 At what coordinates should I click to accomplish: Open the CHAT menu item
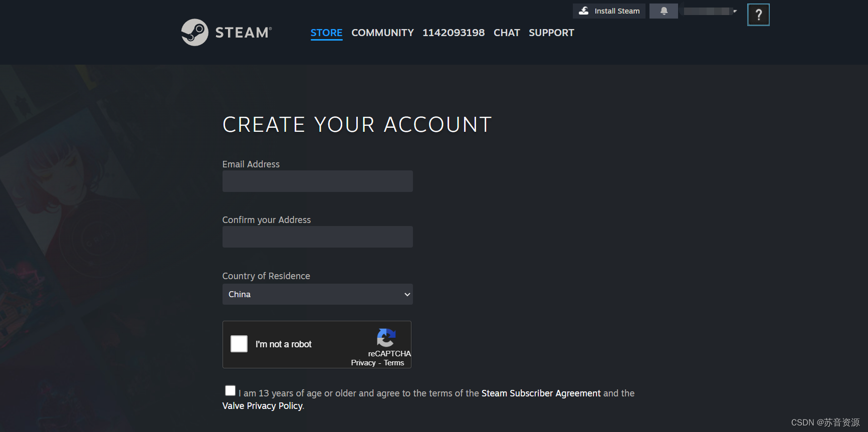(507, 33)
